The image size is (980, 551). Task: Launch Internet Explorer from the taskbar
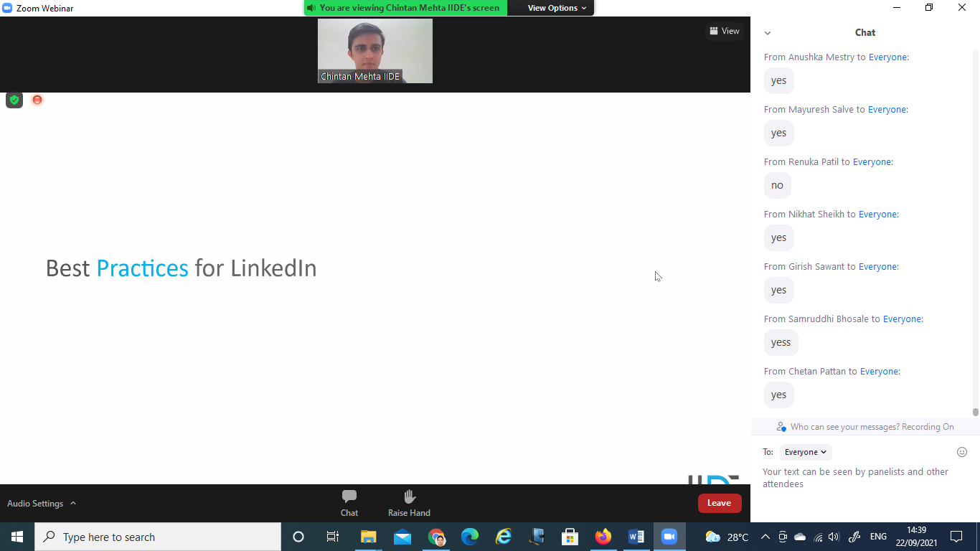point(504,537)
